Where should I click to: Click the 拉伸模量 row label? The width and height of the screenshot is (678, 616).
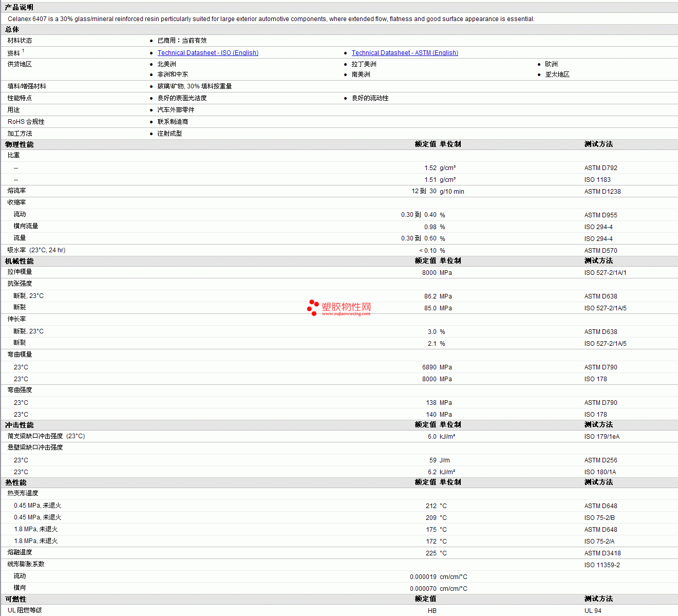tap(20, 272)
